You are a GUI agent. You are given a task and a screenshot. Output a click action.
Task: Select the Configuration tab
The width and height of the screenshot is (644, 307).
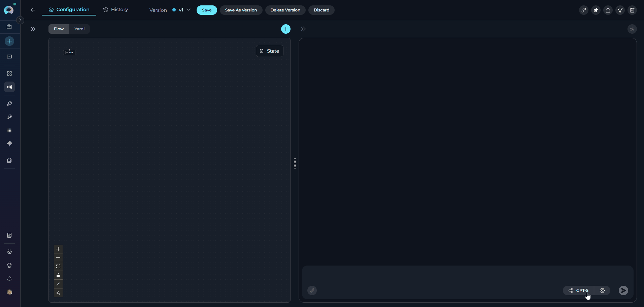click(69, 10)
